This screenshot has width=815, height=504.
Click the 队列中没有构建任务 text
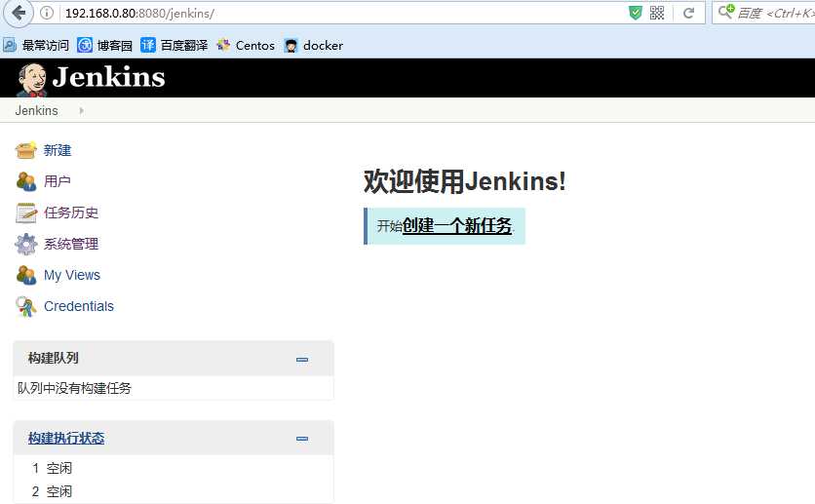tap(74, 388)
